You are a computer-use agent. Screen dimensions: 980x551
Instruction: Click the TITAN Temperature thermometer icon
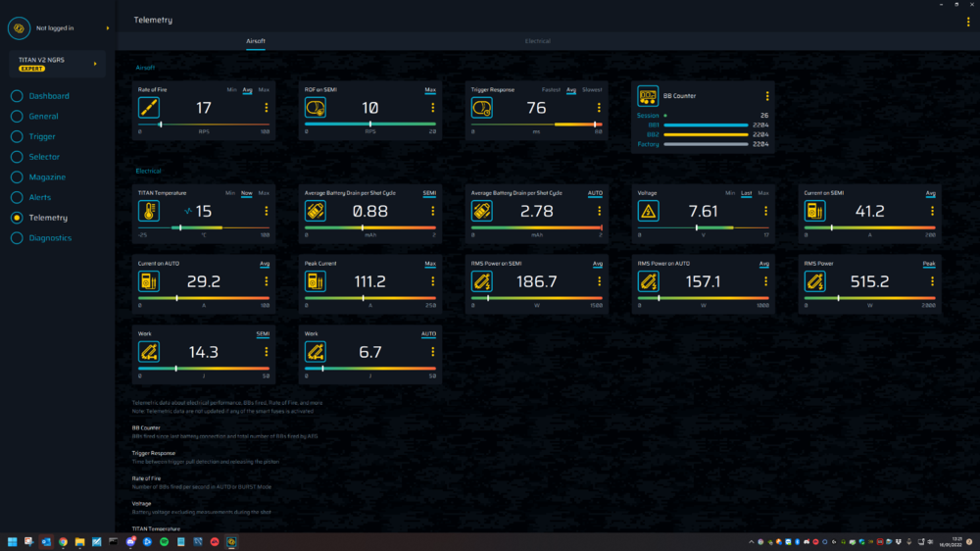click(149, 211)
